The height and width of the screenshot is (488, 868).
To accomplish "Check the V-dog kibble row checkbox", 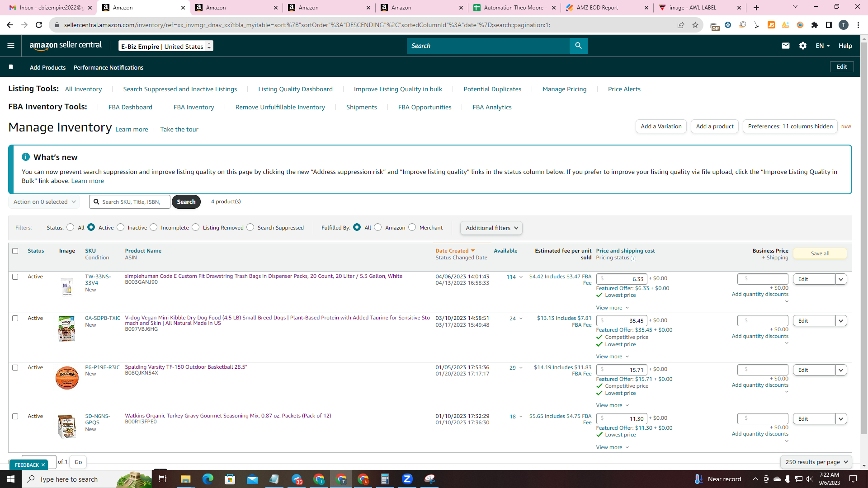I will 15,318.
